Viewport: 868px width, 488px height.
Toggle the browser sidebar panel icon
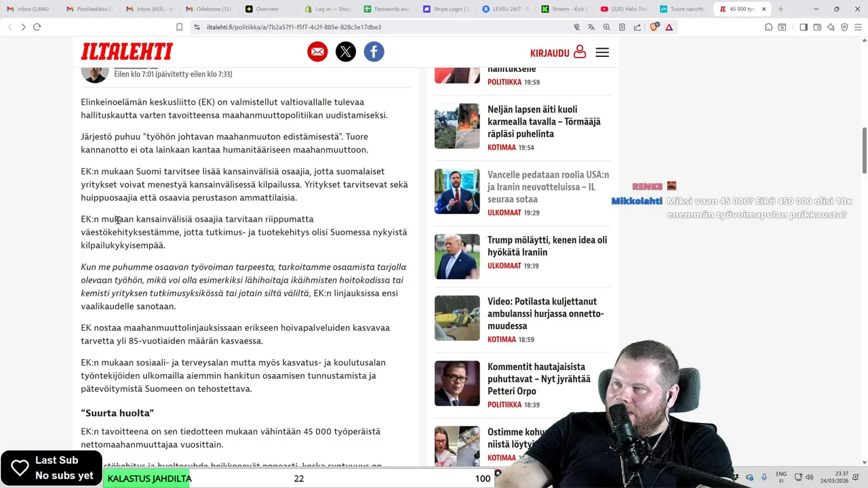click(804, 27)
